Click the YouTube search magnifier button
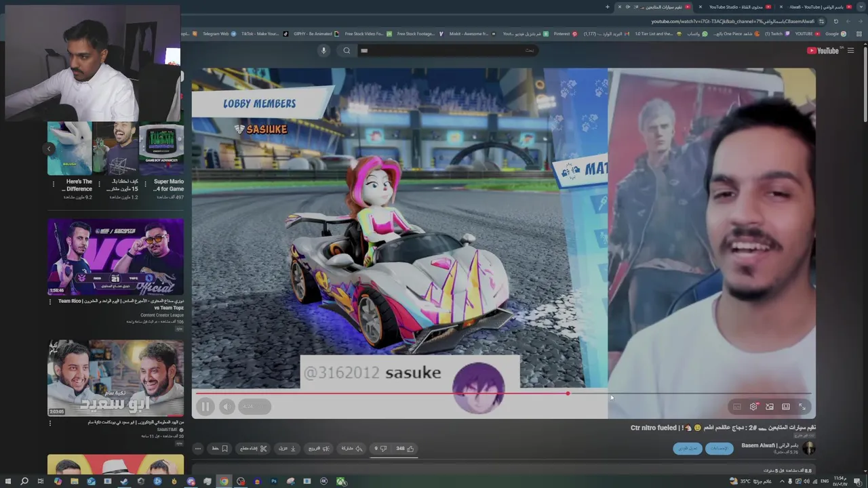 click(x=347, y=50)
